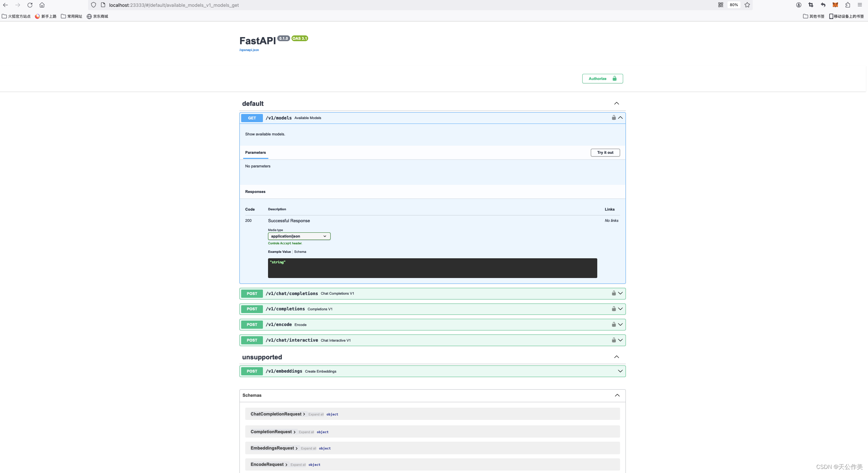This screenshot has height=473, width=868.
Task: Click the undo arrow toolbar icon
Action: click(823, 5)
